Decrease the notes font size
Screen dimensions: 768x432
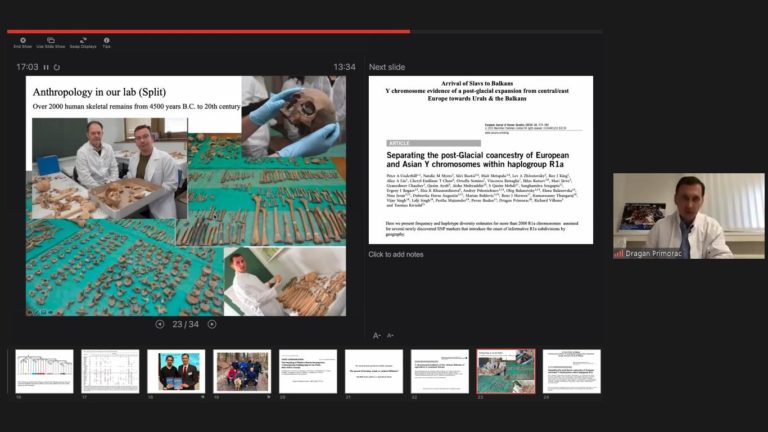coord(390,336)
